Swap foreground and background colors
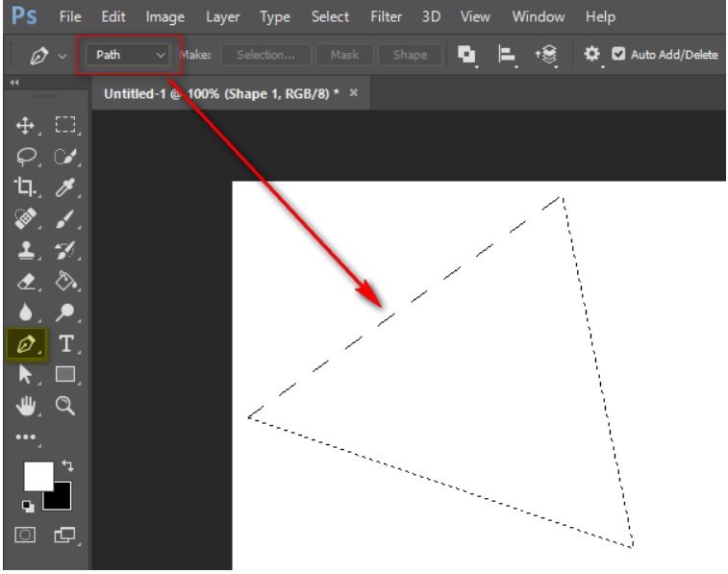728x574 pixels. tap(67, 465)
